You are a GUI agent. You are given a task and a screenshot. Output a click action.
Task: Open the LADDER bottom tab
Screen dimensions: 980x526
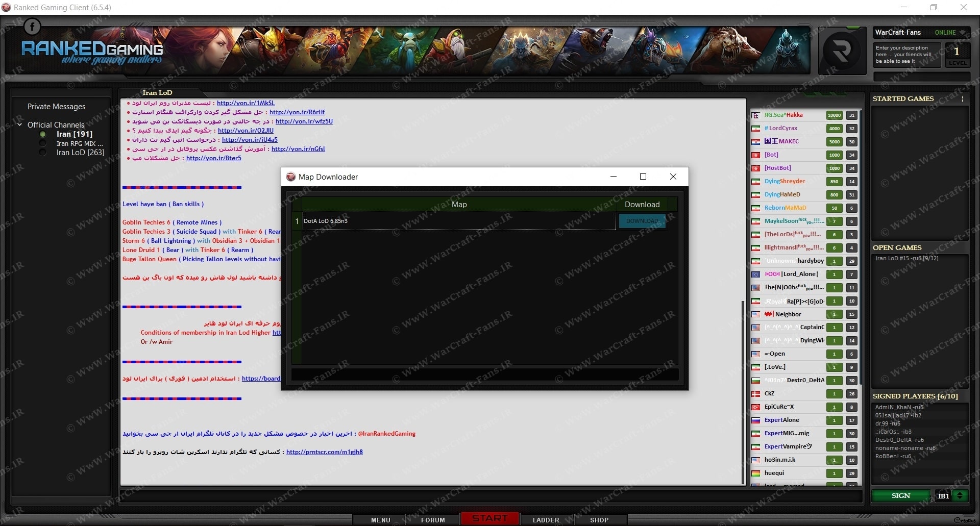[546, 520]
